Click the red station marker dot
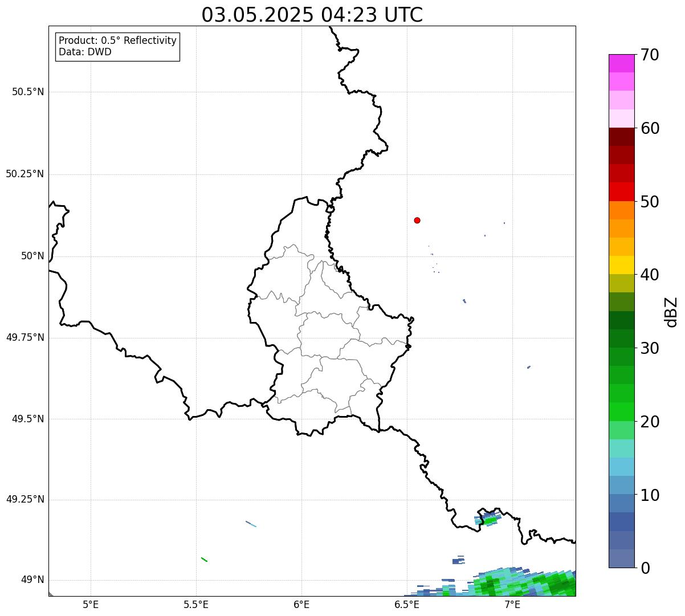 [417, 220]
